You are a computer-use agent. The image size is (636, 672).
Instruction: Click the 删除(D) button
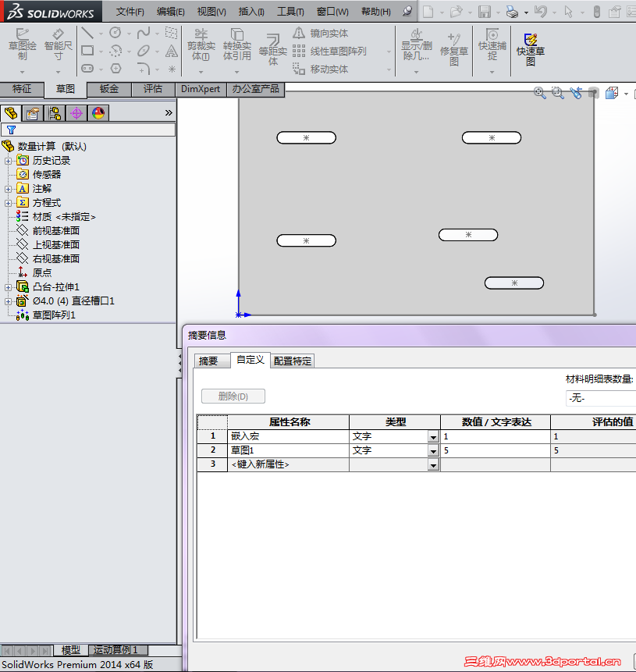coord(233,396)
